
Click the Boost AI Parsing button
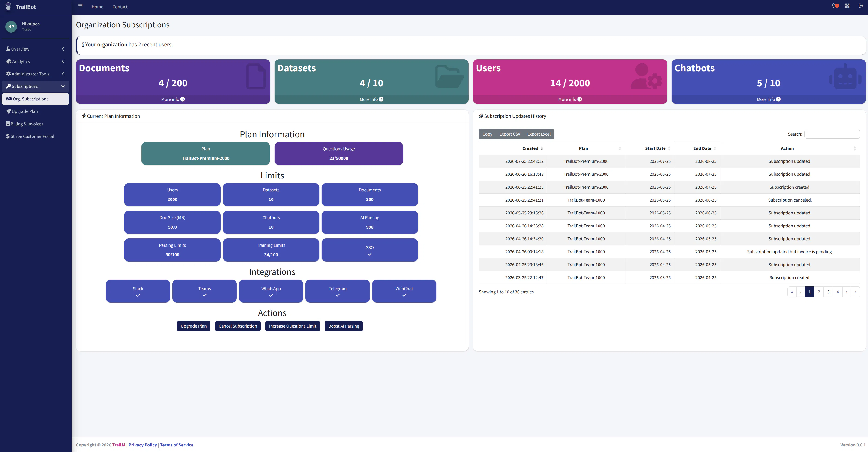344,326
